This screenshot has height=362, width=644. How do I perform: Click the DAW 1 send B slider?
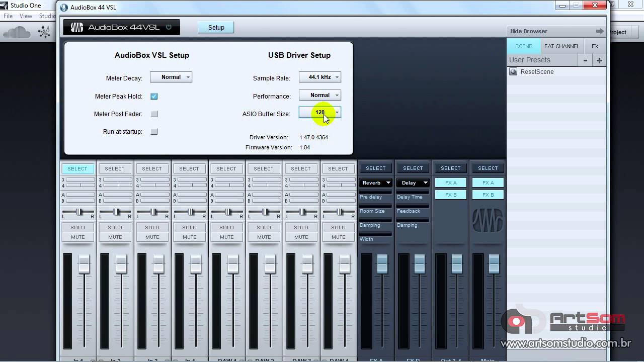click(229, 201)
